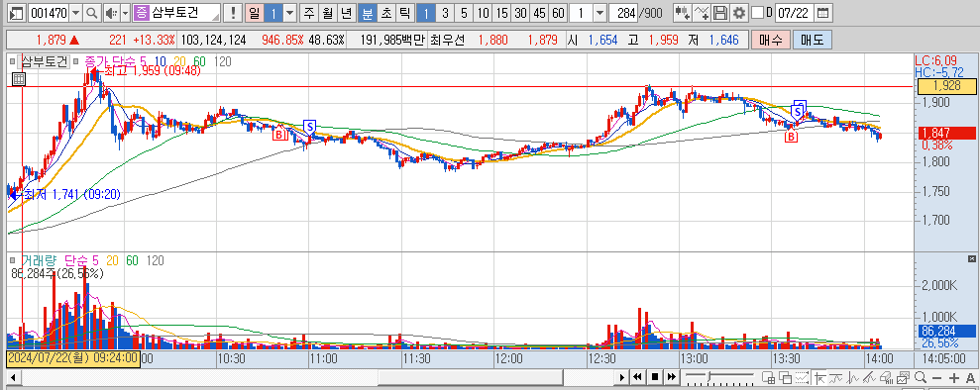Screen dimensions: 980x390
Task: Click the grid table icon at the chart's top-left
Action: (x=18, y=78)
